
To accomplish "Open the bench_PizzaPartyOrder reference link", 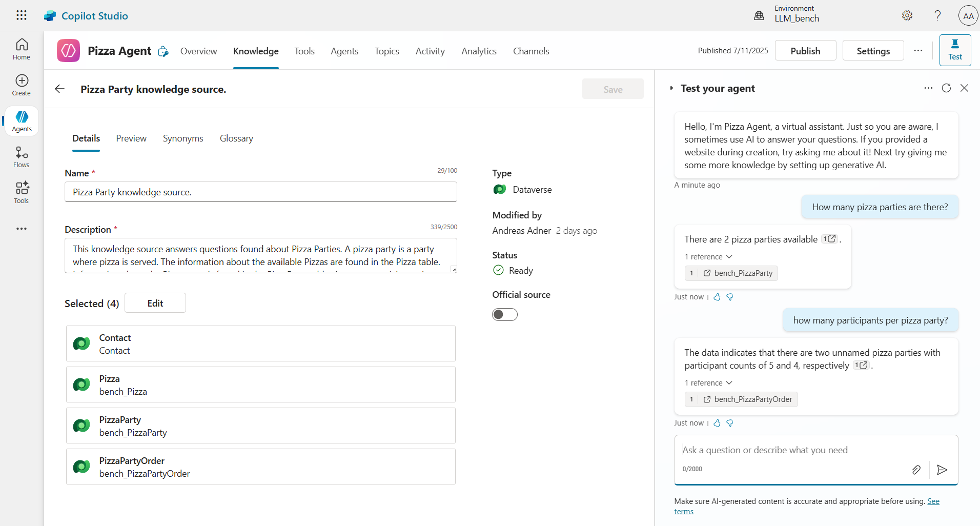I will [741, 399].
